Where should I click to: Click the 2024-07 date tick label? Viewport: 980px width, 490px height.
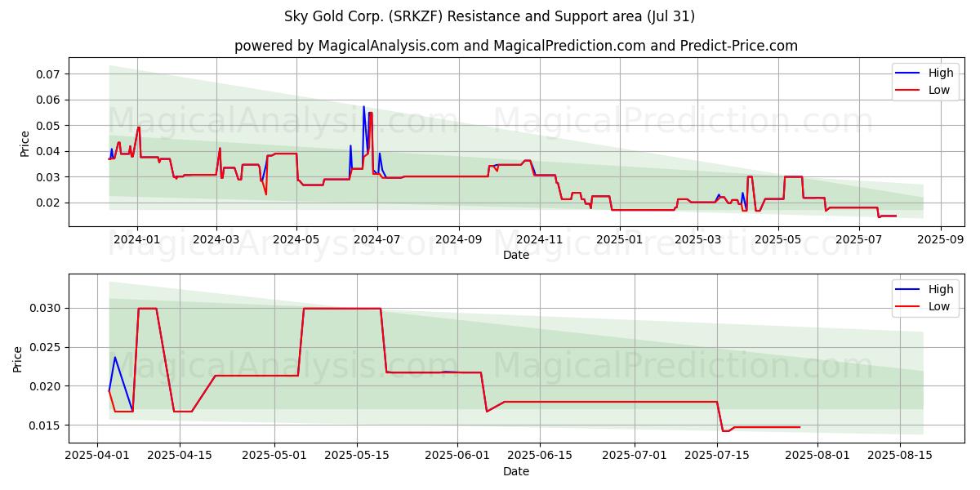point(376,239)
